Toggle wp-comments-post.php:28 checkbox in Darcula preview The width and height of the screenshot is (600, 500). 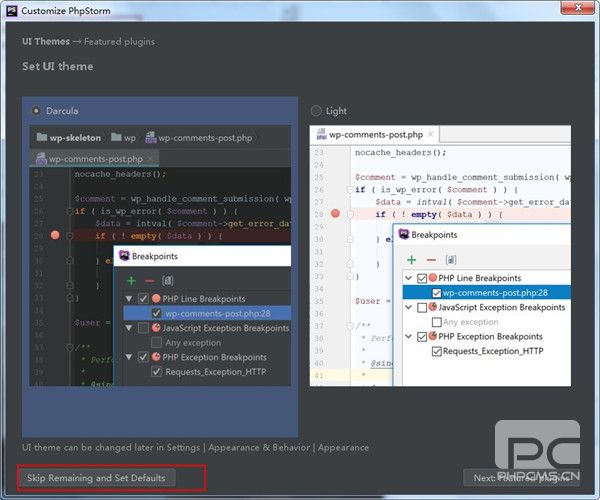pyautogui.click(x=156, y=313)
